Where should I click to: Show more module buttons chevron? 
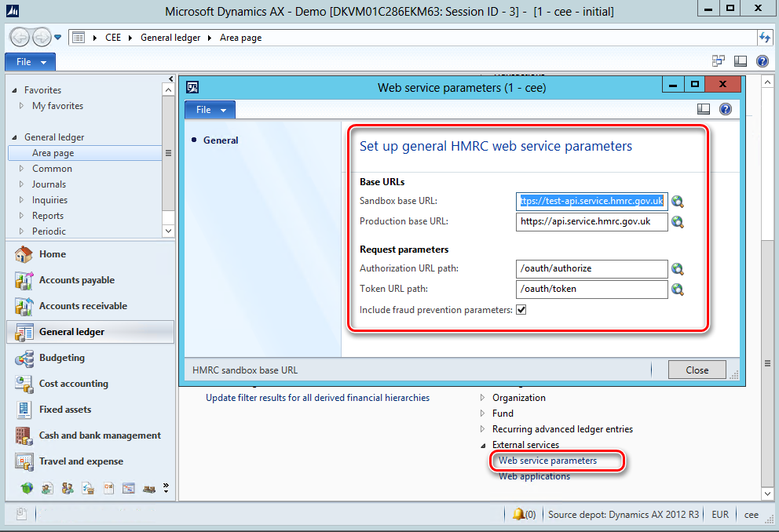[x=166, y=488]
